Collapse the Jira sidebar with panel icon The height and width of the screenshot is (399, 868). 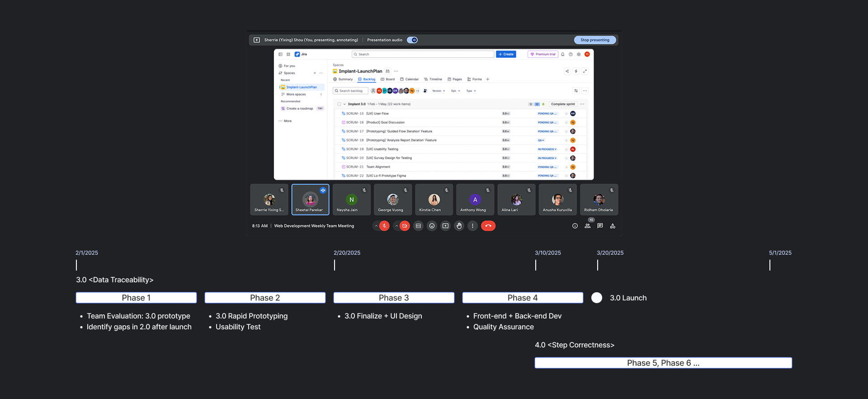coord(280,54)
